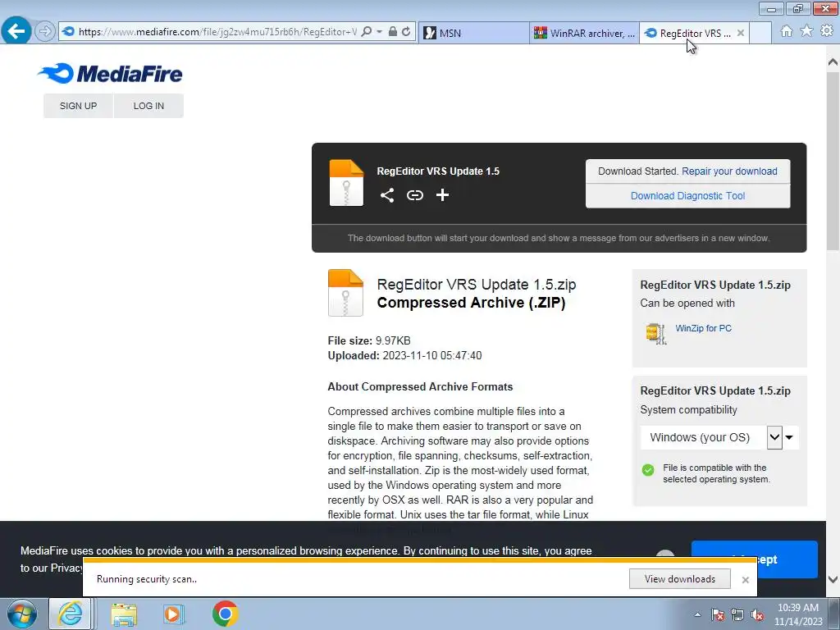
Task: Click the Download Diagnostic Tool link
Action: [688, 196]
